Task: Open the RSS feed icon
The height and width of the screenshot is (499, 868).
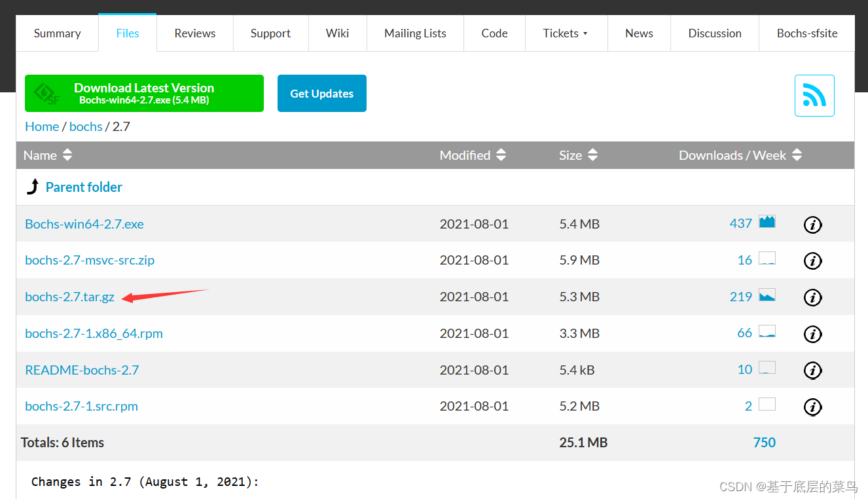Action: (x=814, y=96)
